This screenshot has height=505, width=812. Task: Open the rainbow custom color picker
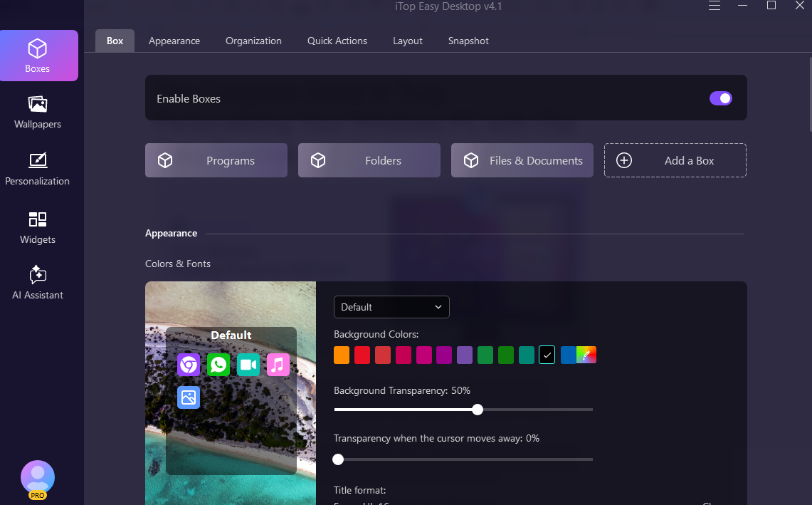(x=586, y=355)
